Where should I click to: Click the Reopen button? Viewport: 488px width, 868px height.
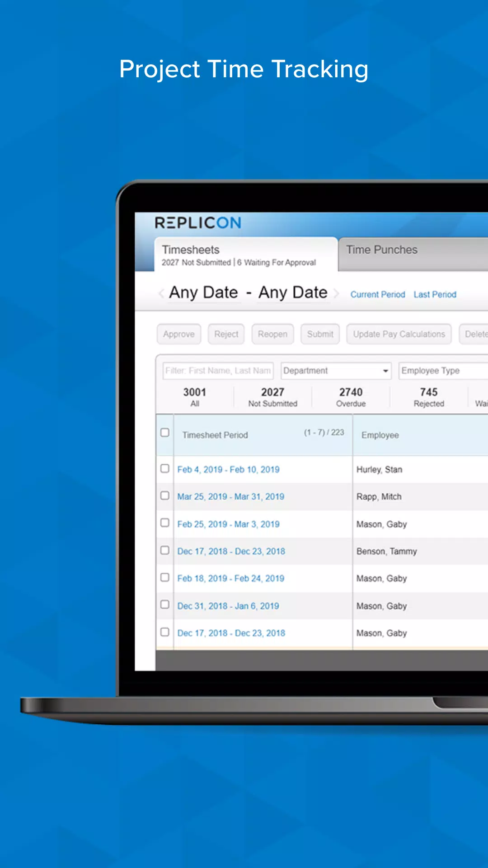(x=272, y=334)
